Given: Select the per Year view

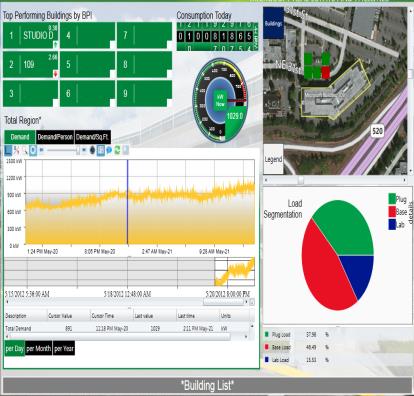Looking at the screenshot, I should pyautogui.click(x=64, y=349).
